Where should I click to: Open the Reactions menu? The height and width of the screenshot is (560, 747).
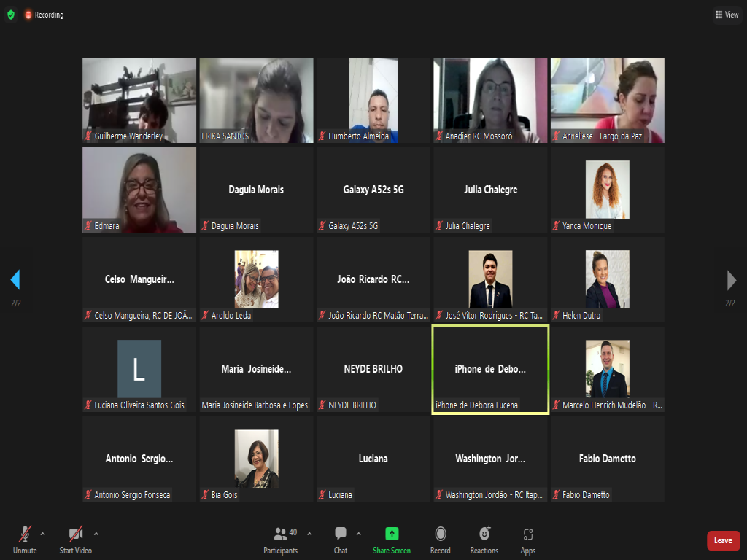(484, 540)
